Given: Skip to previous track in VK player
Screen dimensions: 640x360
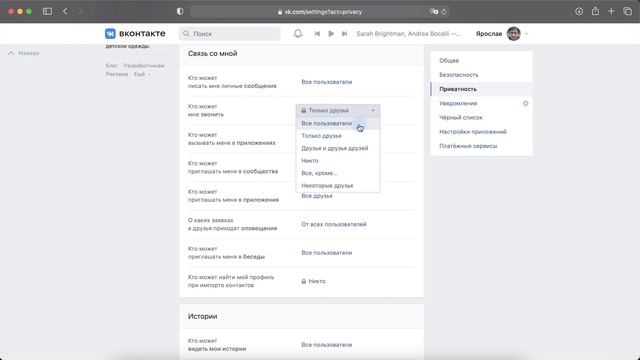Looking at the screenshot, I should pyautogui.click(x=317, y=34).
